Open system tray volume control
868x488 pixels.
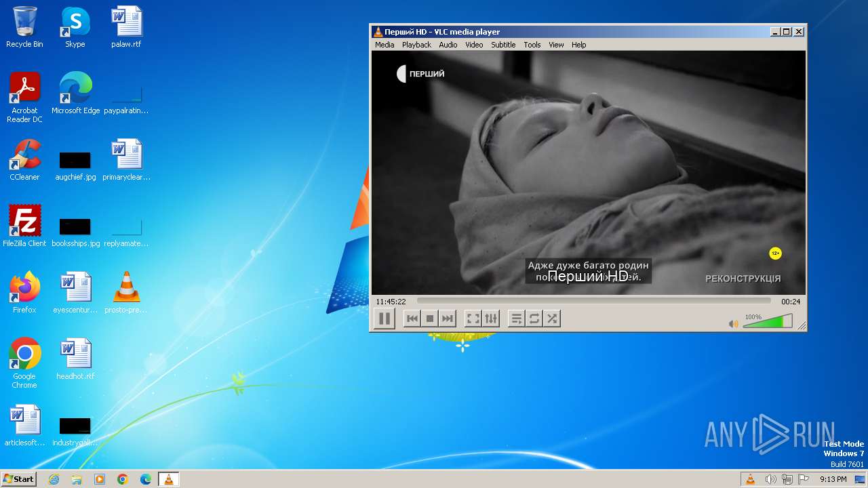coord(770,479)
